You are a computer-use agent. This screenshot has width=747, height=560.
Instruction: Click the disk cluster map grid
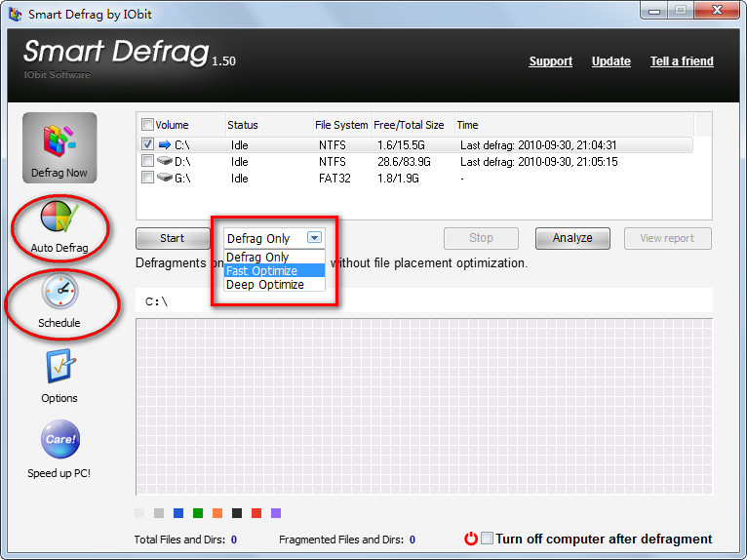point(424,407)
